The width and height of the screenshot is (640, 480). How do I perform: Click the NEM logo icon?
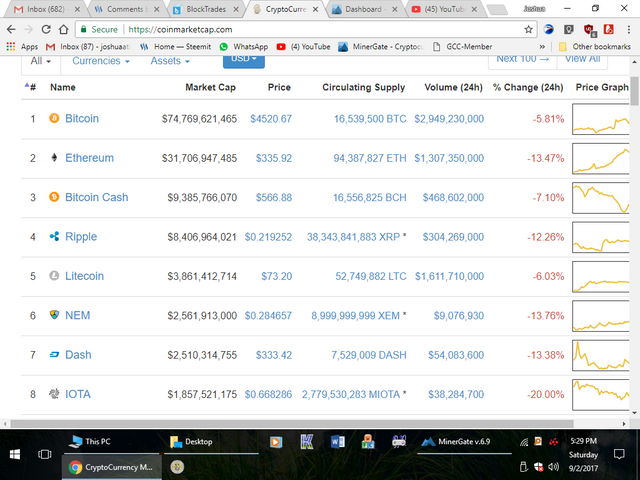tap(54, 315)
